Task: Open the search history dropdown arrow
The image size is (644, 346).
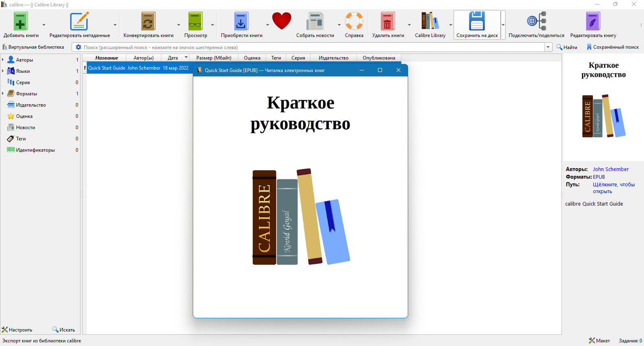Action: [x=548, y=47]
